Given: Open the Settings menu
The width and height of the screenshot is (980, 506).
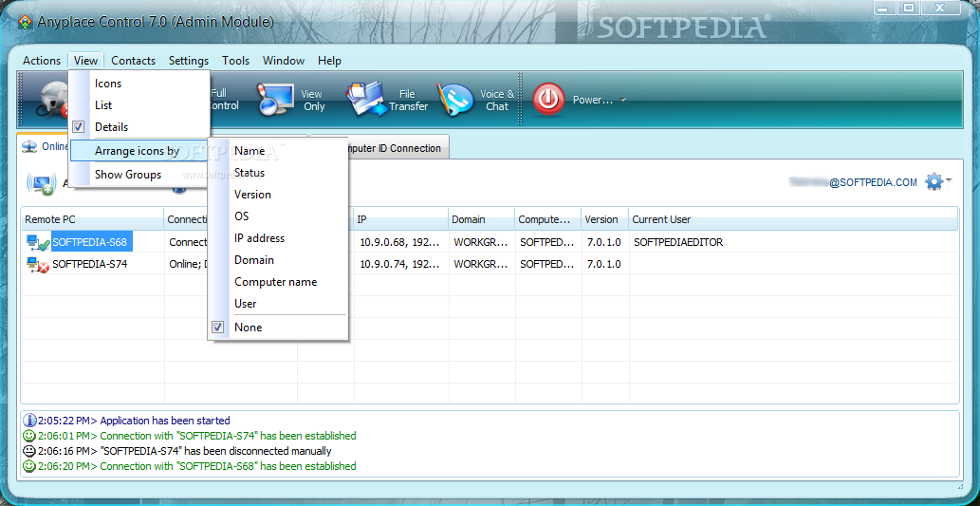Looking at the screenshot, I should [189, 61].
